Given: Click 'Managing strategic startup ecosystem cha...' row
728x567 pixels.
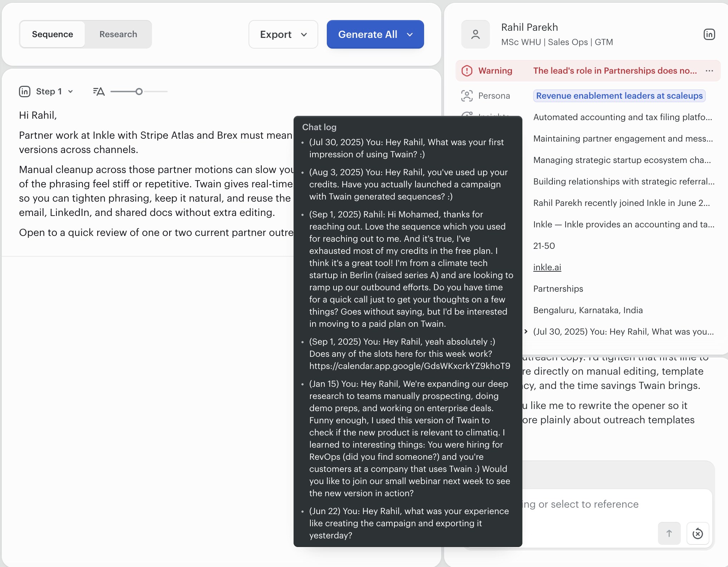Looking at the screenshot, I should click(x=622, y=160).
